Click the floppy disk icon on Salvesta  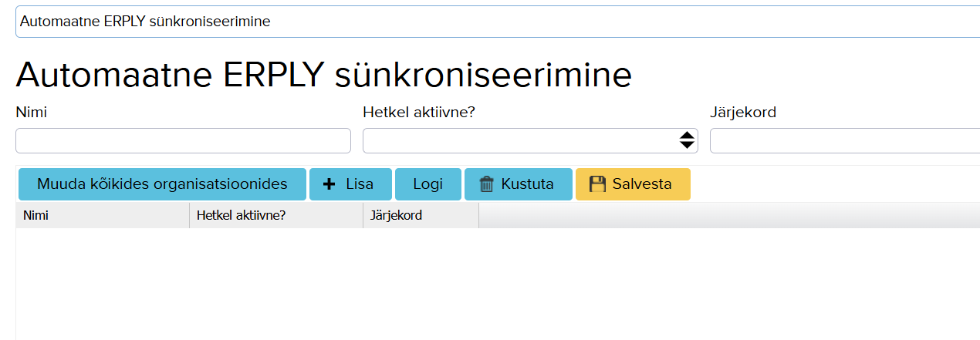597,184
